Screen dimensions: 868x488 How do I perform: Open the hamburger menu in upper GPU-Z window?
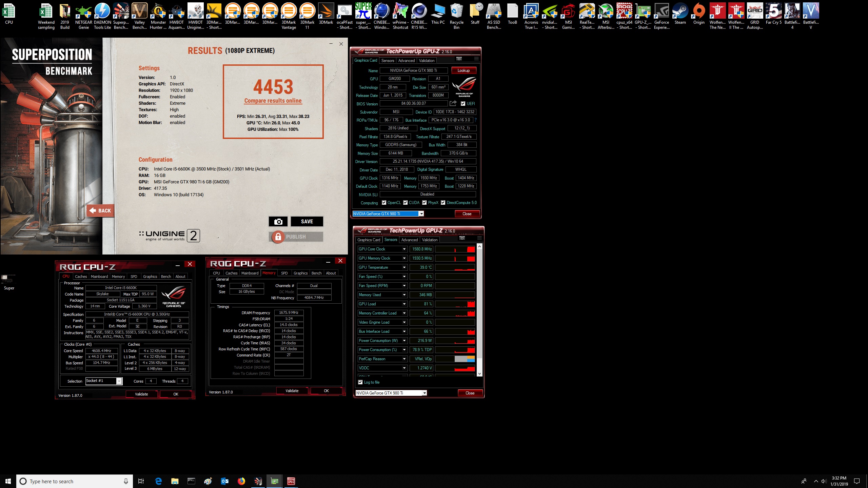tap(476, 59)
